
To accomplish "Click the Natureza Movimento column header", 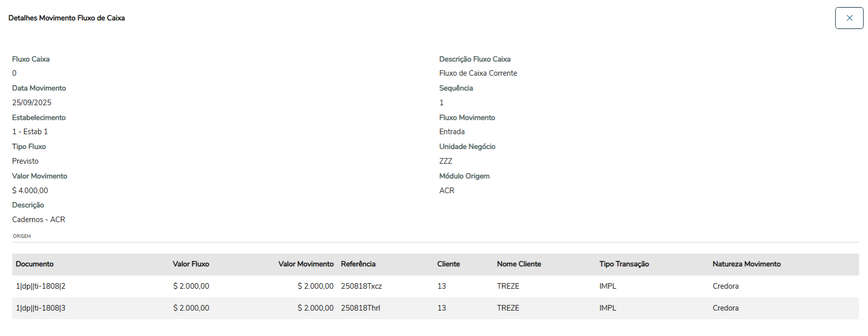I will coord(746,264).
